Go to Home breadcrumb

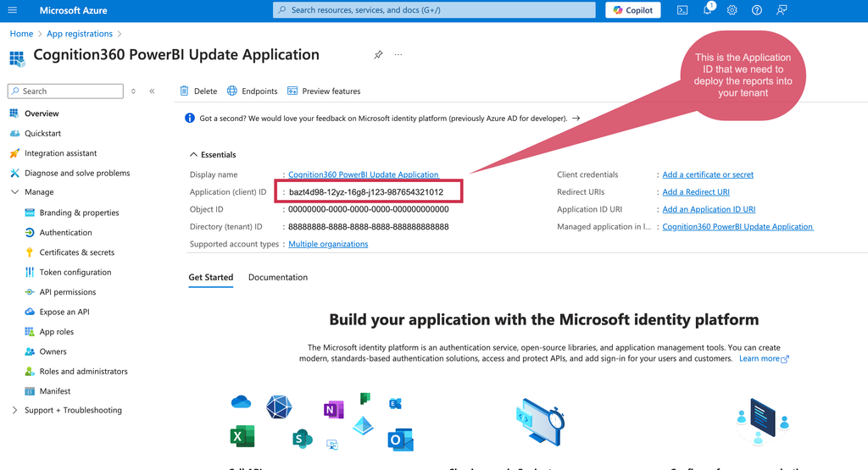tap(21, 34)
